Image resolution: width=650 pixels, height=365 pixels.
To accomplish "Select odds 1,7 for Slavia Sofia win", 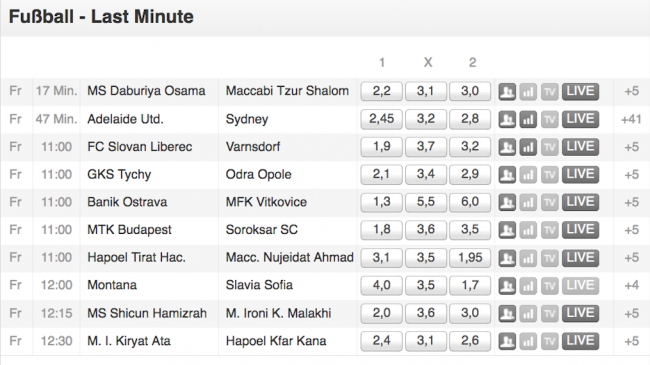I will [470, 285].
